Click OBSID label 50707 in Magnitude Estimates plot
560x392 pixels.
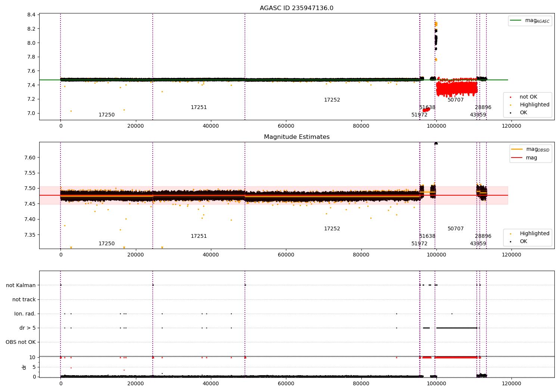tap(455, 229)
